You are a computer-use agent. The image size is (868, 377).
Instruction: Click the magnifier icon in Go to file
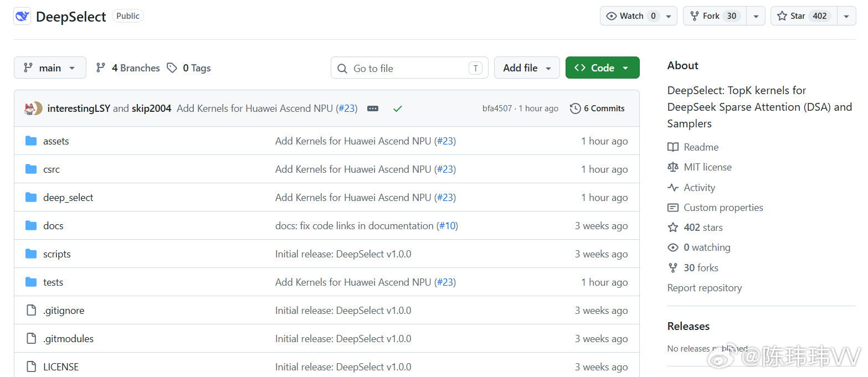(x=343, y=69)
